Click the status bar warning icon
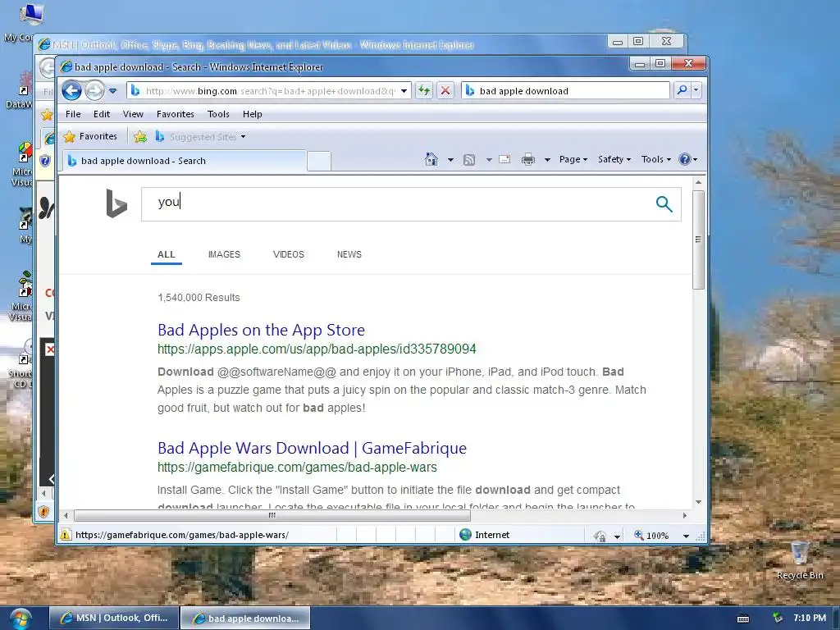Screen dimensions: 840x630 (66, 535)
